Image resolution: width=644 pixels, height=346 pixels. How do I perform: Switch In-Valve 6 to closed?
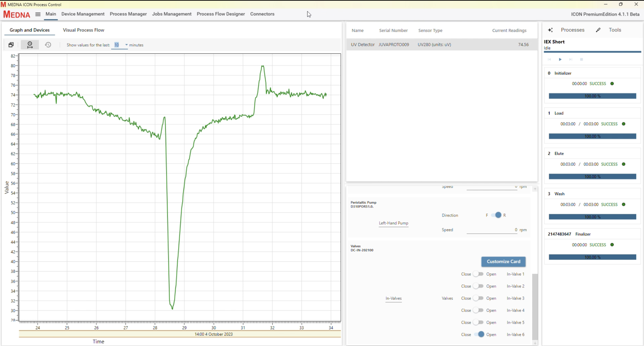click(x=478, y=335)
